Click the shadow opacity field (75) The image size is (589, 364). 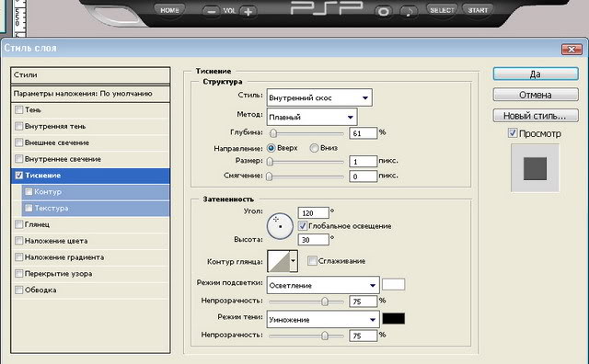point(363,336)
